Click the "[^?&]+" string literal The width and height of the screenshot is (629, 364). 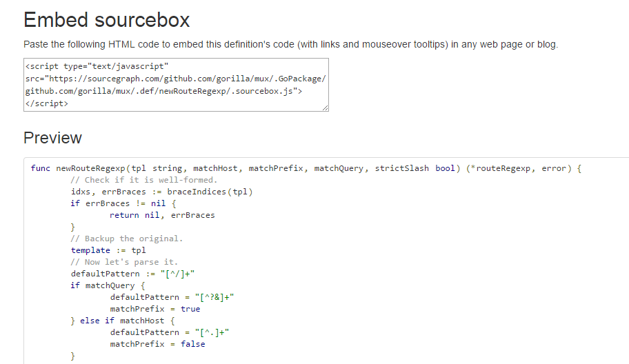pyautogui.click(x=214, y=297)
